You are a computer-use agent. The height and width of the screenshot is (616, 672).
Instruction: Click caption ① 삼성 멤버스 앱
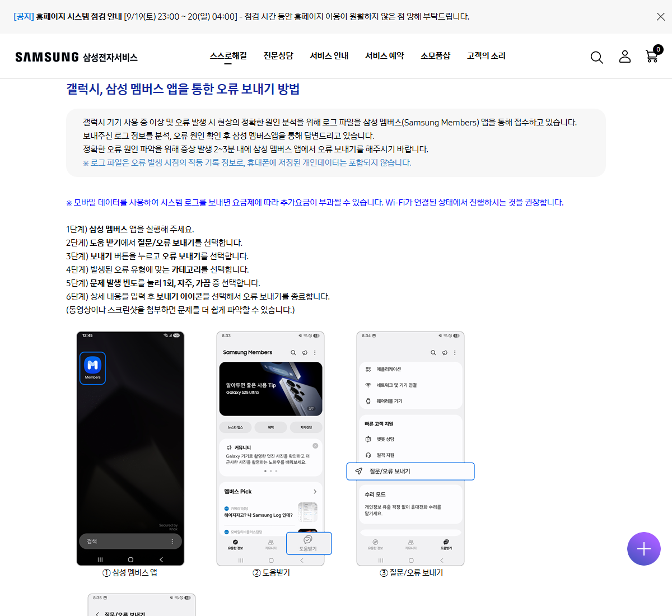point(130,573)
